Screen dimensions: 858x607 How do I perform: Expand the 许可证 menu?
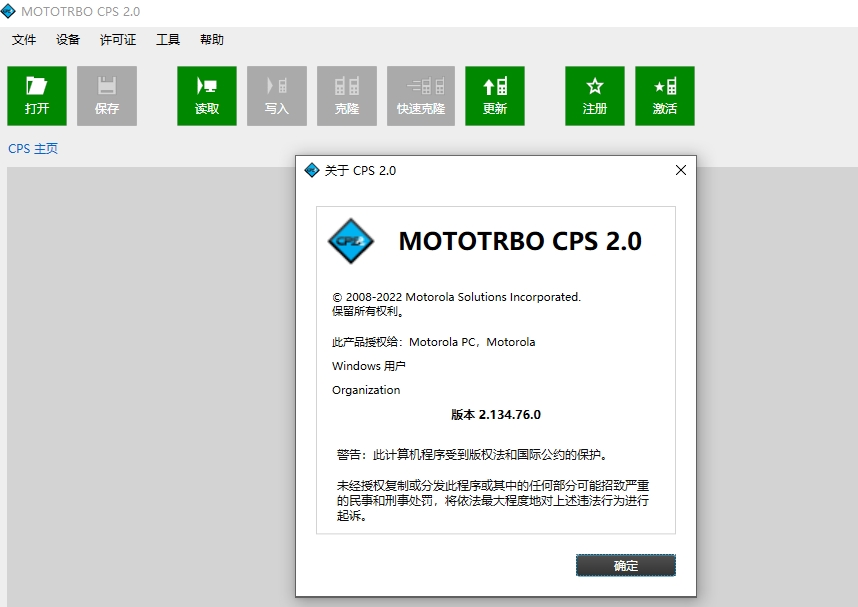118,39
